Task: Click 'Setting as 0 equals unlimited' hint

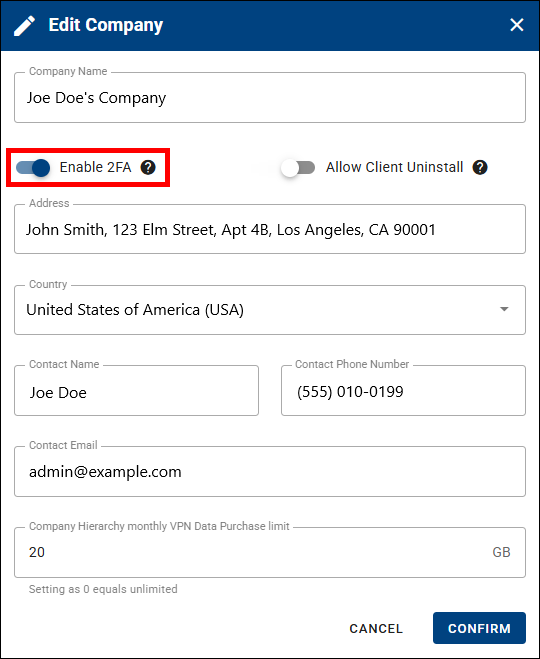Action: click(x=103, y=589)
